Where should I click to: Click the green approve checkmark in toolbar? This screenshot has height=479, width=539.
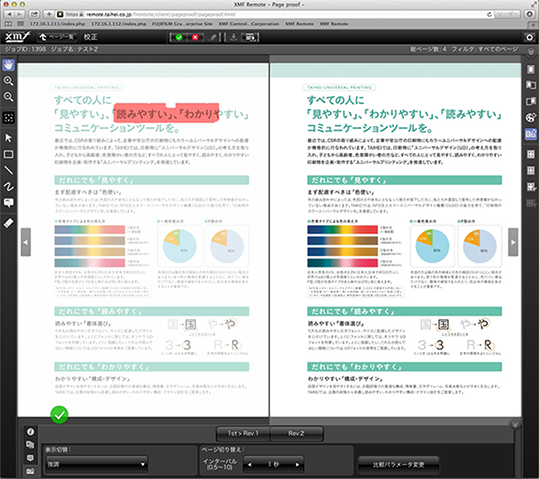tap(179, 37)
